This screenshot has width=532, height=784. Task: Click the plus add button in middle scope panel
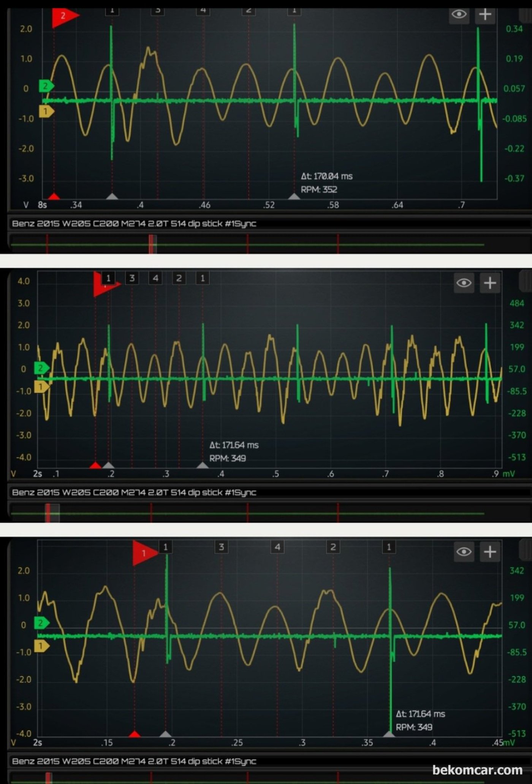point(490,283)
